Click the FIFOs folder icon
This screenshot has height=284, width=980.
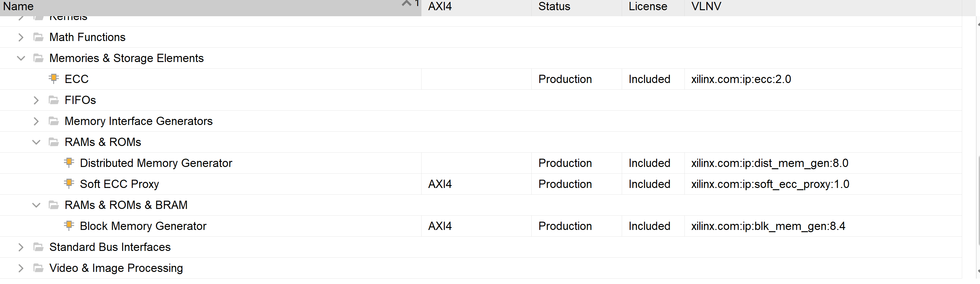click(54, 100)
